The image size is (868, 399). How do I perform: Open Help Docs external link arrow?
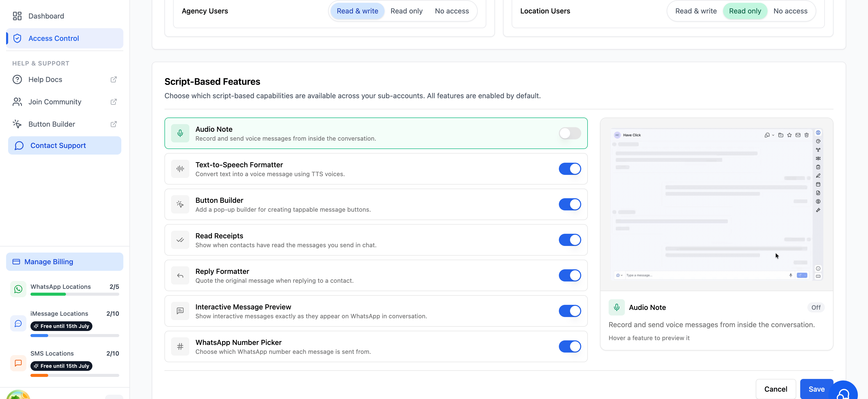(x=113, y=79)
